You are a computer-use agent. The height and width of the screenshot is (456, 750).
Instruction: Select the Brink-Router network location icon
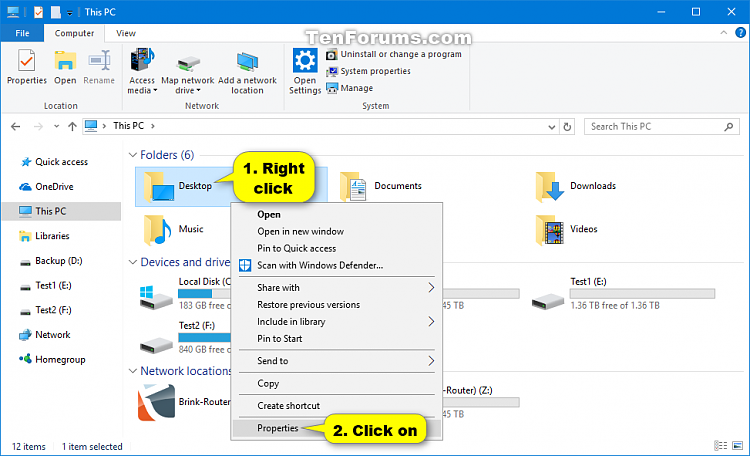pyautogui.click(x=156, y=402)
